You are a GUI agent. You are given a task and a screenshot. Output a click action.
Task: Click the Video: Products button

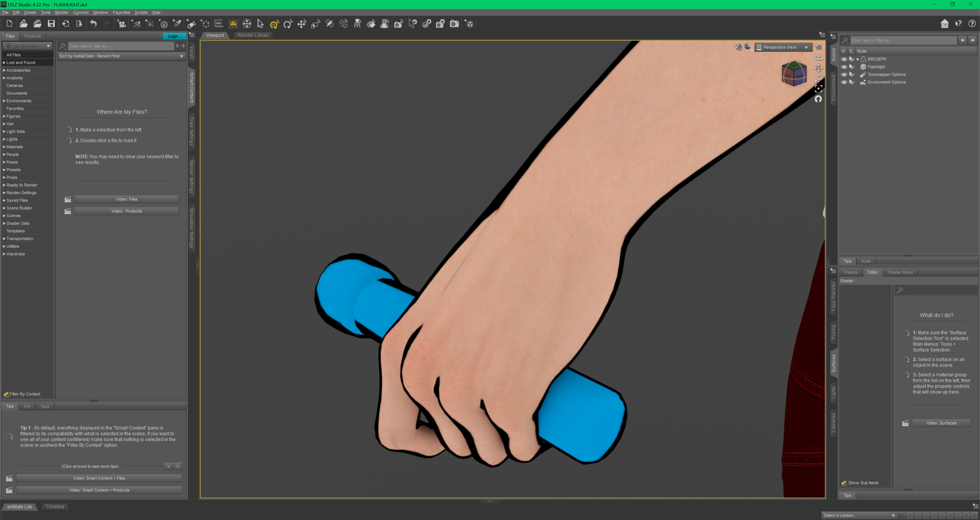(127, 211)
